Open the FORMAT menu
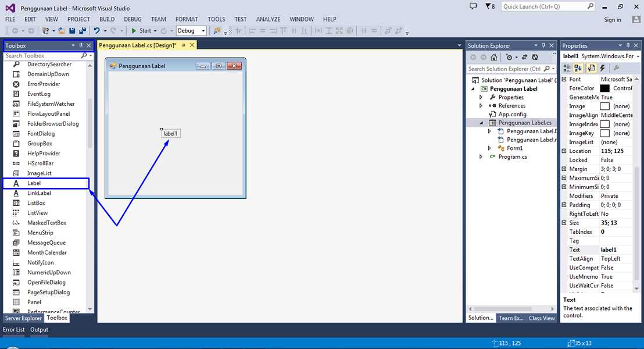Image resolution: width=644 pixels, height=349 pixels. [x=187, y=19]
